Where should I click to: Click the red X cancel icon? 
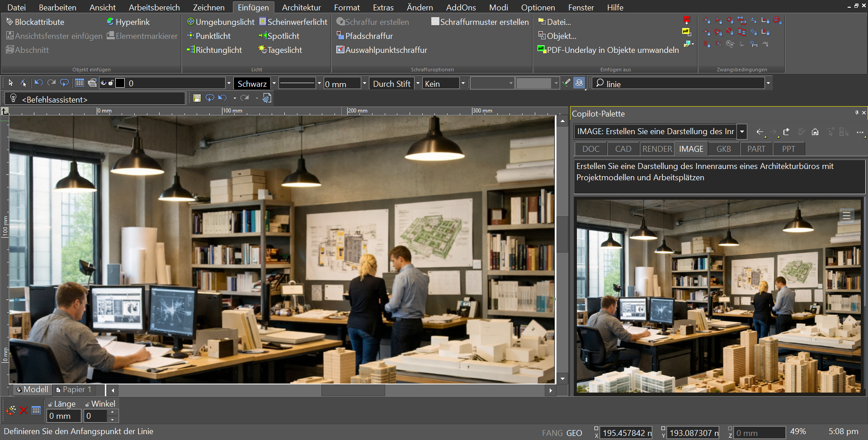(24, 410)
